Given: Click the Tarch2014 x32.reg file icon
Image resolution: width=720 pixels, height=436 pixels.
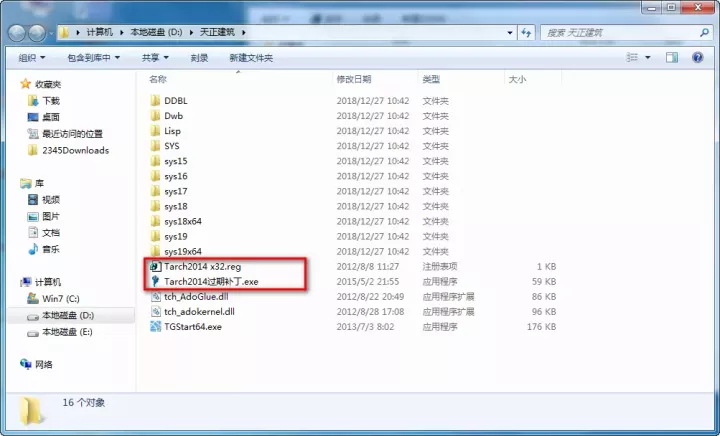Looking at the screenshot, I should [x=155, y=267].
